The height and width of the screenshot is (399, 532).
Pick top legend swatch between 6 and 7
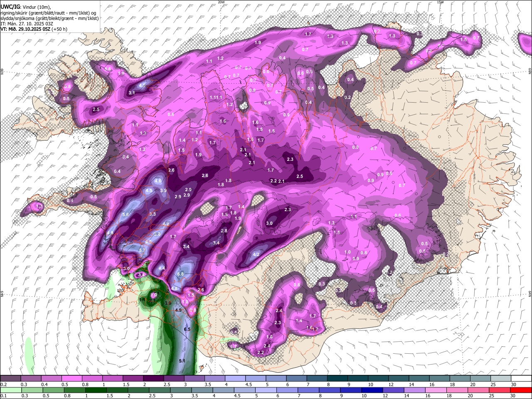[x=296, y=379]
